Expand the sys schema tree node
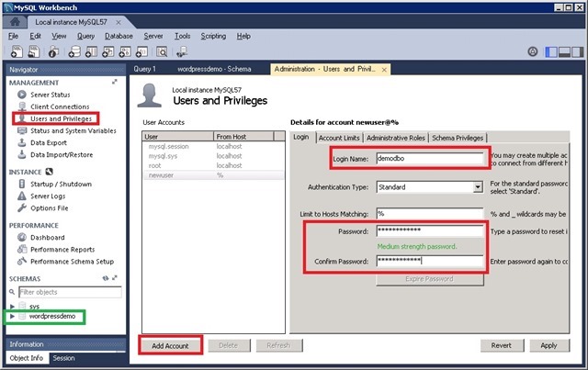 click(12, 307)
